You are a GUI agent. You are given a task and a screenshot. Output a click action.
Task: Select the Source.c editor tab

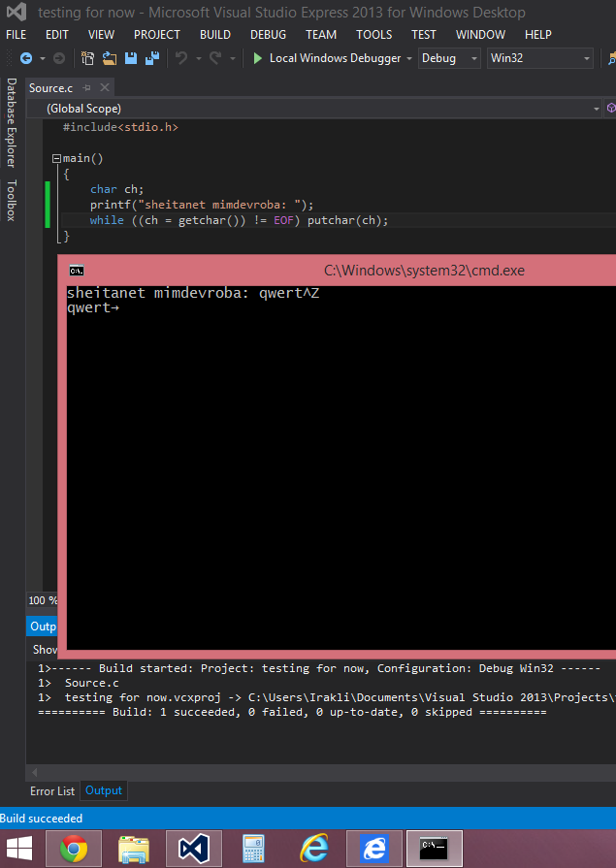coord(51,88)
